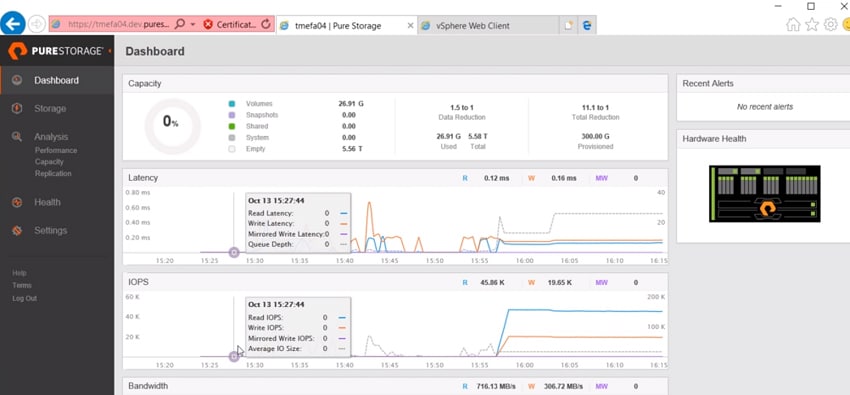The image size is (850, 395).
Task: Click the 0% capacity donut chart
Action: click(172, 126)
